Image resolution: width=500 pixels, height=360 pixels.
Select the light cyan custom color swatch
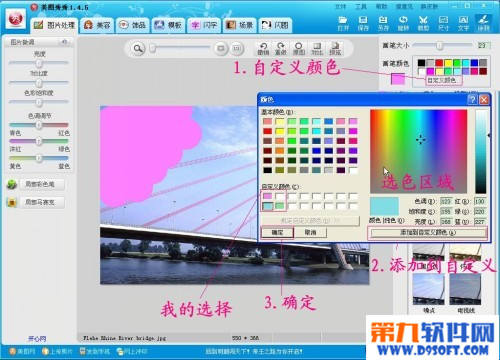(x=268, y=206)
